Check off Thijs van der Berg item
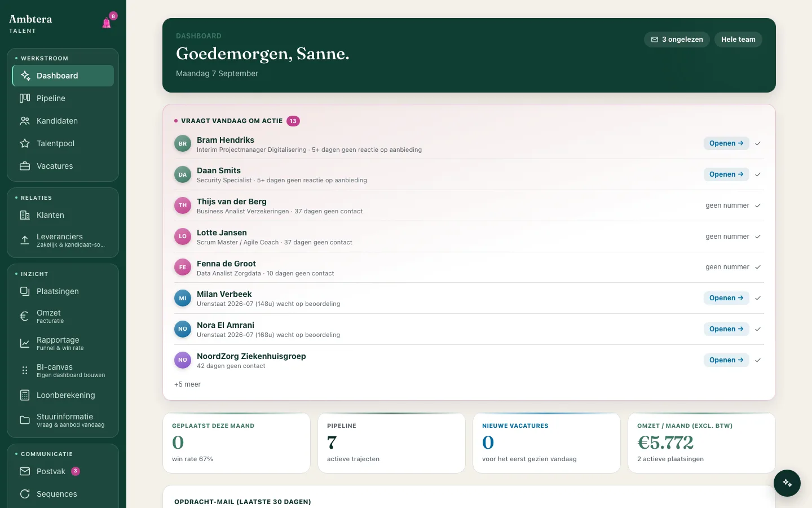 click(758, 205)
